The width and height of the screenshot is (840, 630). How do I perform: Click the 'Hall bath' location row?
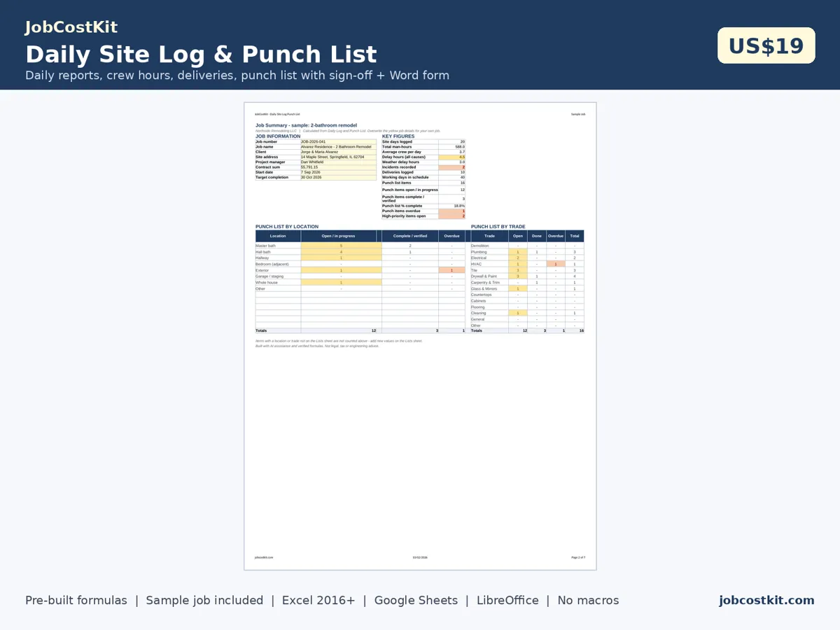point(360,252)
